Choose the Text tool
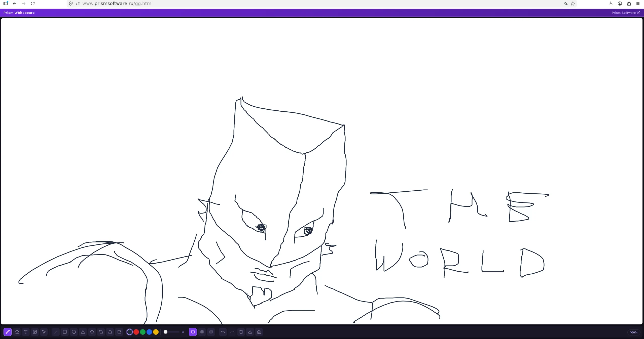This screenshot has width=644, height=339. (x=26, y=332)
